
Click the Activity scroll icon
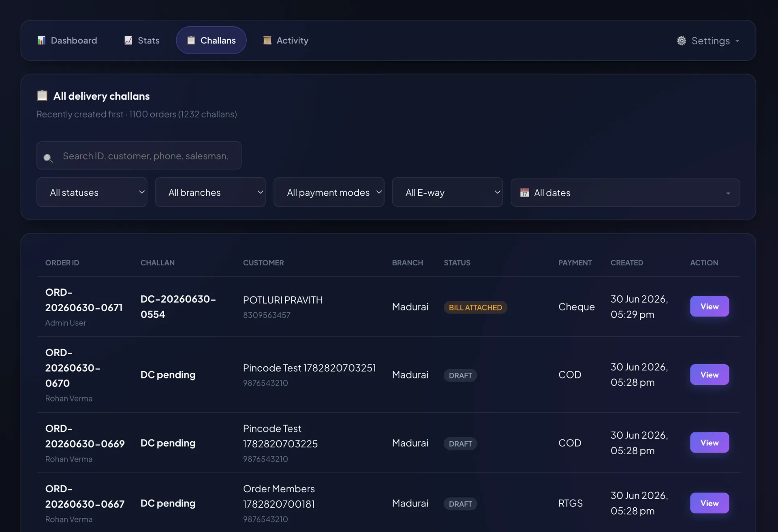(x=267, y=40)
